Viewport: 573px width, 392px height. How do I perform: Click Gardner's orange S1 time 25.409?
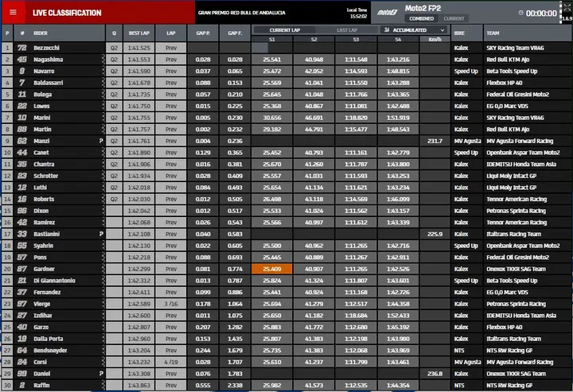click(272, 269)
